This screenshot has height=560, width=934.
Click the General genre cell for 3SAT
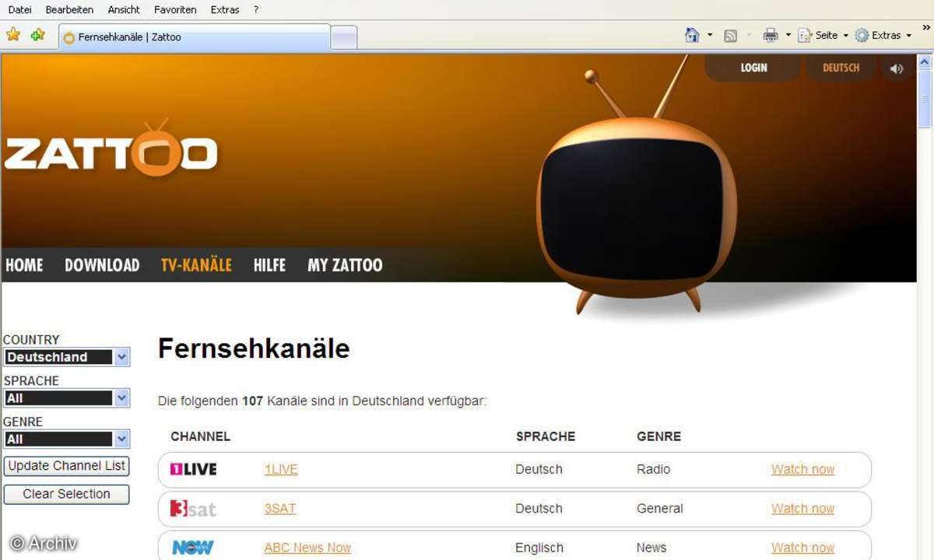coord(659,509)
